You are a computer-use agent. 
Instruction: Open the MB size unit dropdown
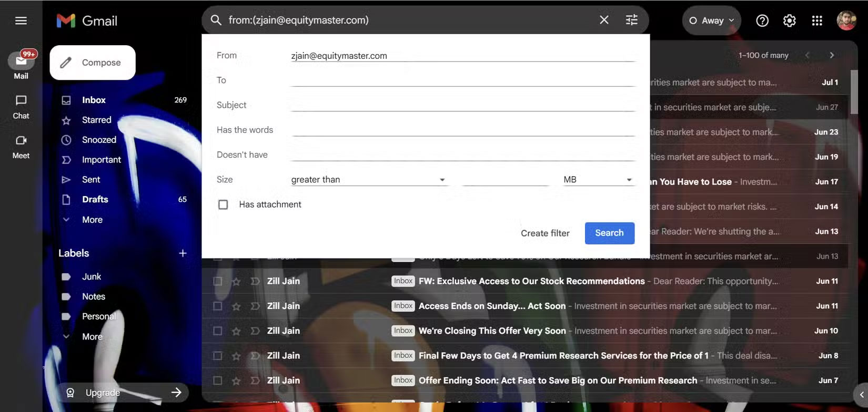coord(598,180)
